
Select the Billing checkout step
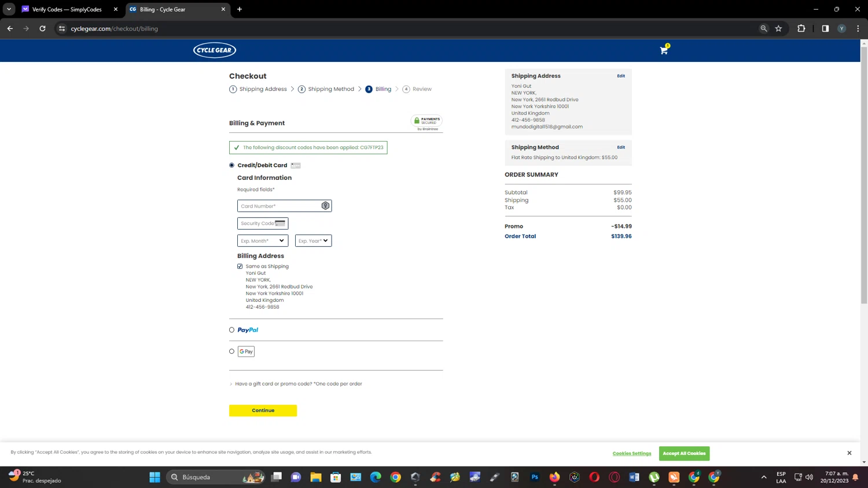[378, 89]
